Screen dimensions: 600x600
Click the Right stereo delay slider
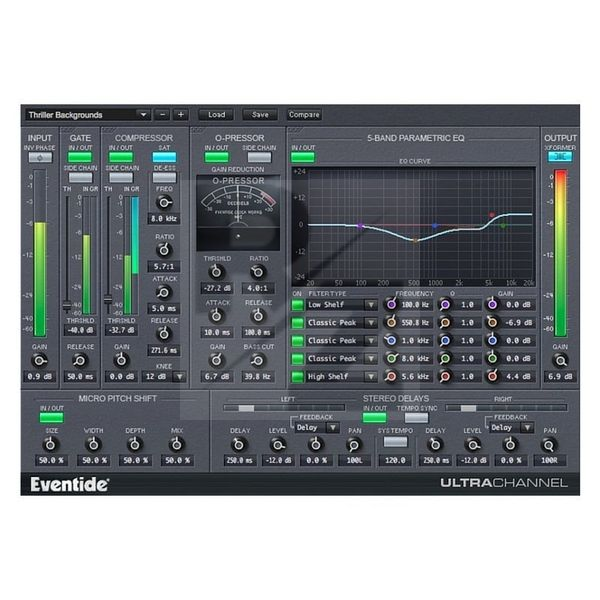506,408
